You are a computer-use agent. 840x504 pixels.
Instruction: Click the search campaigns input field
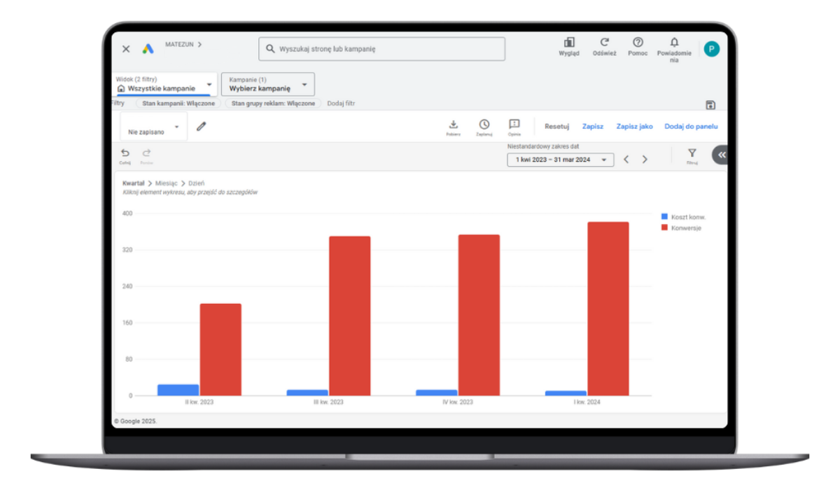point(381,49)
